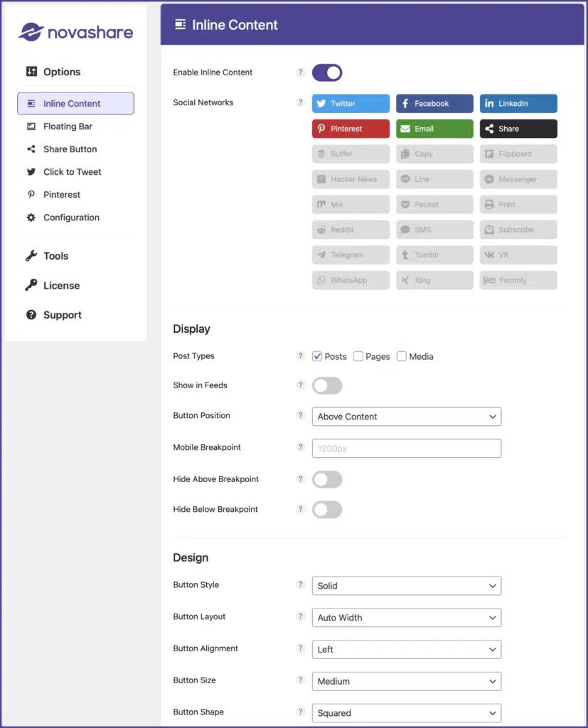
Task: Expand the Button Layout dropdown
Action: (406, 618)
